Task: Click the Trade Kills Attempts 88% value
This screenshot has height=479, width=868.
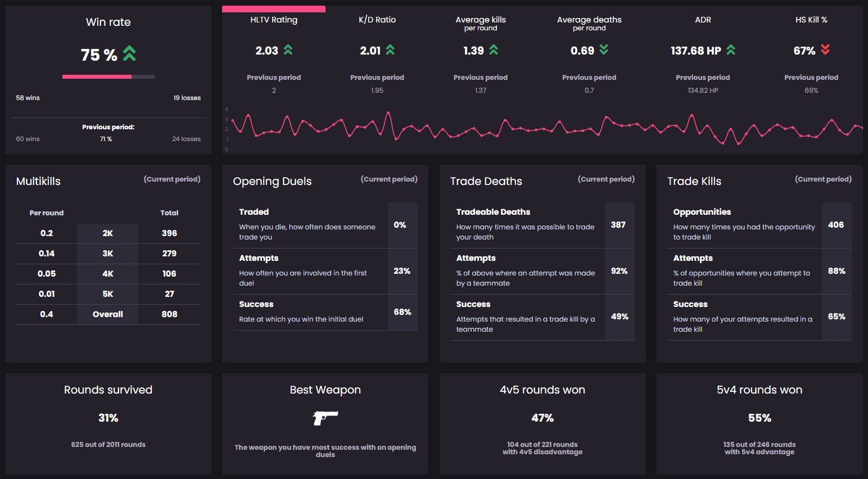Action: pos(837,271)
